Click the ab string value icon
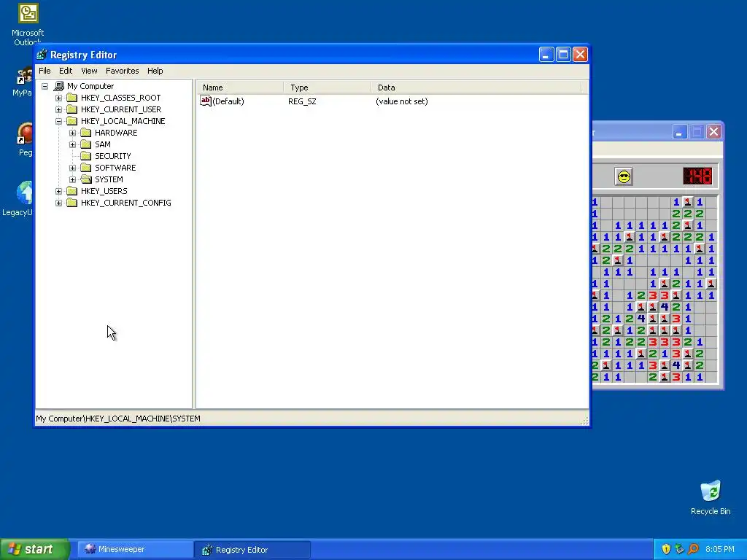Image resolution: width=747 pixels, height=560 pixels. pyautogui.click(x=205, y=101)
